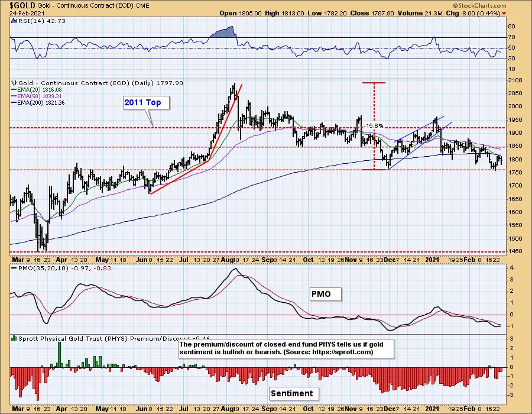Click the EMA(50) 1839.31 legend text

click(x=40, y=96)
